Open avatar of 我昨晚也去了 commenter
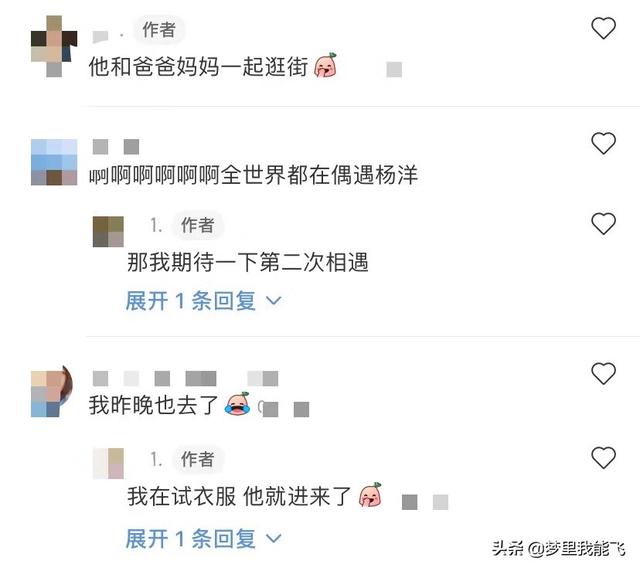 (52, 391)
